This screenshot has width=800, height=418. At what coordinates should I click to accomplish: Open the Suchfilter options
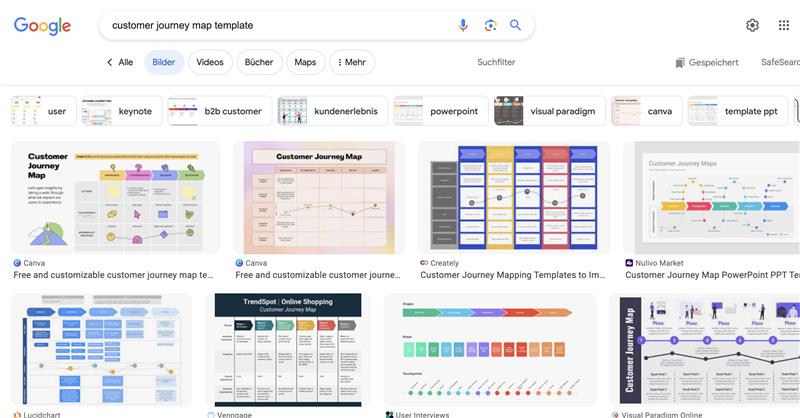click(x=496, y=62)
